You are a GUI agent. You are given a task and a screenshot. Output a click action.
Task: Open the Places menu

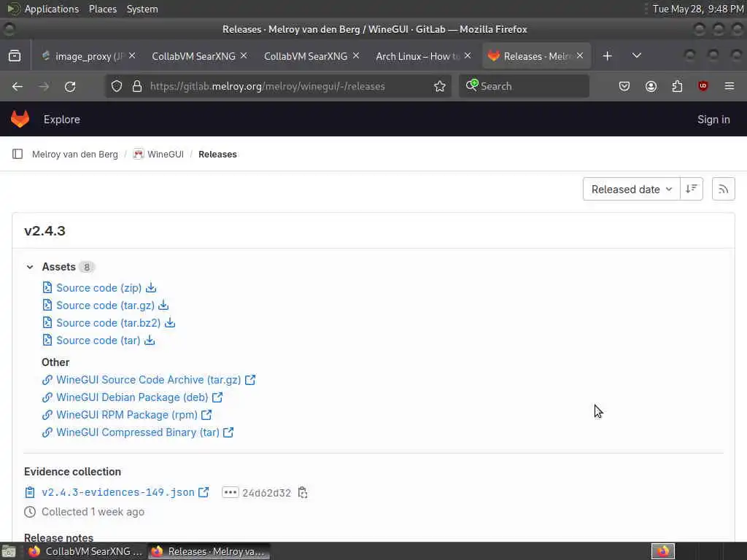(x=102, y=9)
